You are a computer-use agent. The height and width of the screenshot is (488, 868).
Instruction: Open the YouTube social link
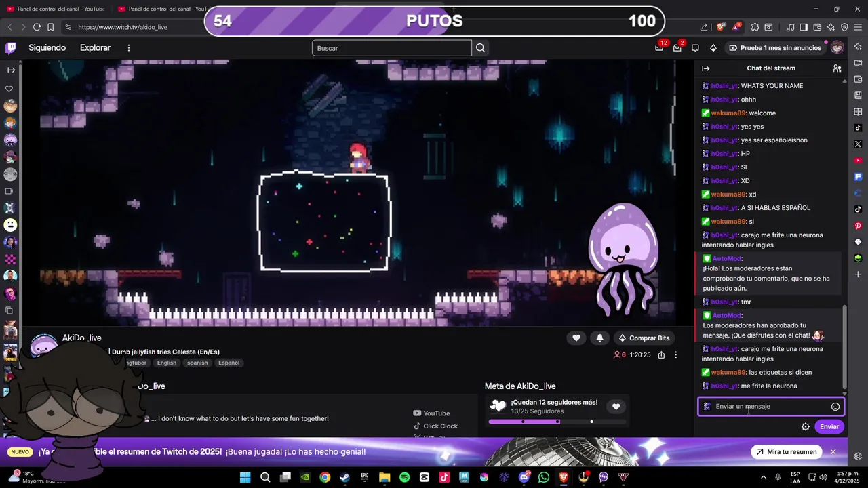click(431, 413)
